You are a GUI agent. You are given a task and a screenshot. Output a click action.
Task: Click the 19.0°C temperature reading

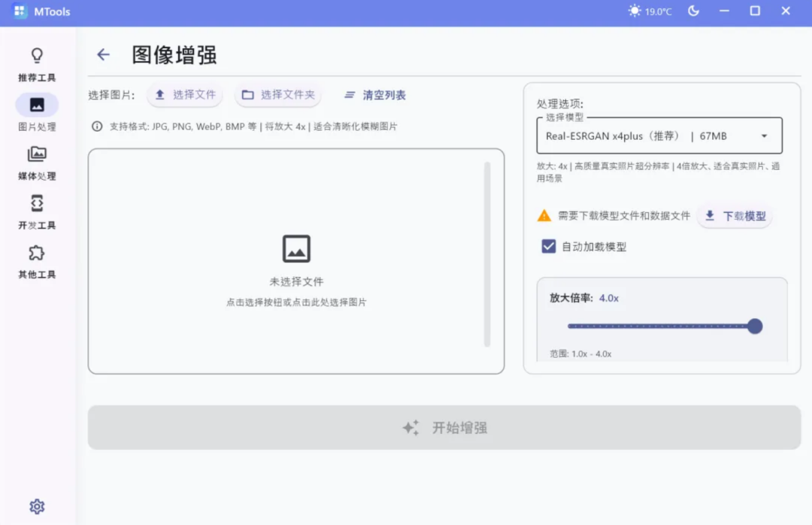(658, 11)
